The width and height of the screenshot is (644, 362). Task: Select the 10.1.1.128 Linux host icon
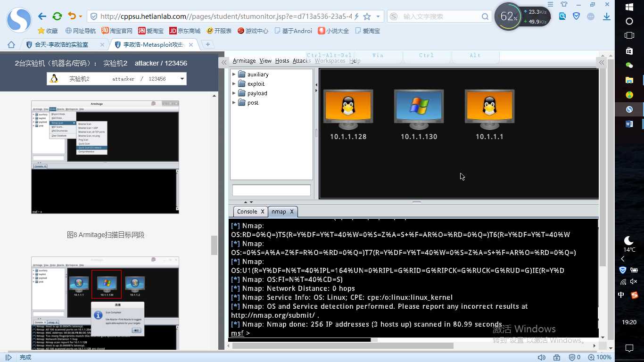click(348, 110)
